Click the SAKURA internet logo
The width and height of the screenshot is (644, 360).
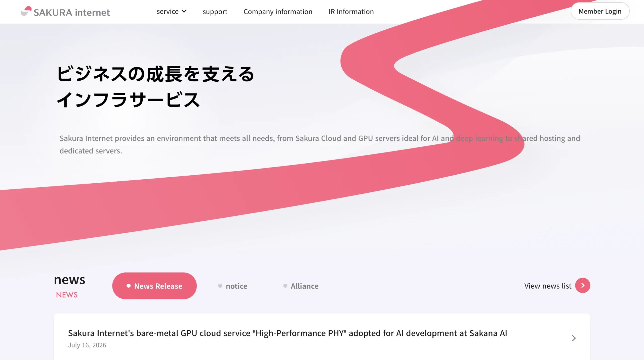(x=65, y=12)
